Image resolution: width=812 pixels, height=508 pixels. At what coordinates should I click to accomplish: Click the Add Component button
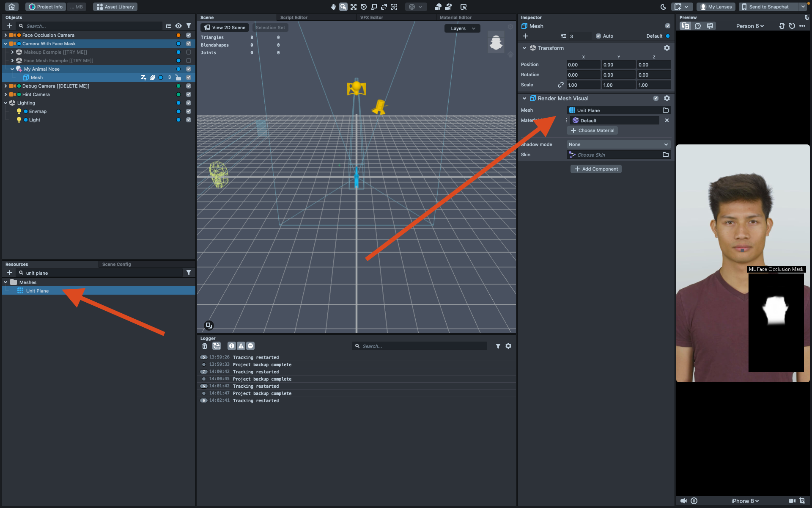click(595, 169)
